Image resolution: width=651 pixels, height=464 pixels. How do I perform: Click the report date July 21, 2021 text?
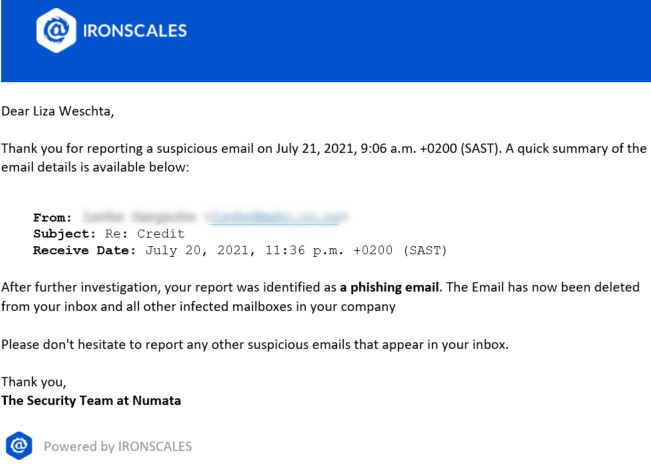point(315,149)
